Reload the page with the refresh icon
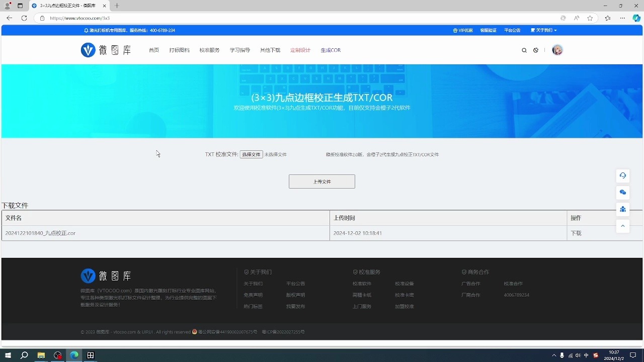644x362 pixels. click(x=24, y=18)
